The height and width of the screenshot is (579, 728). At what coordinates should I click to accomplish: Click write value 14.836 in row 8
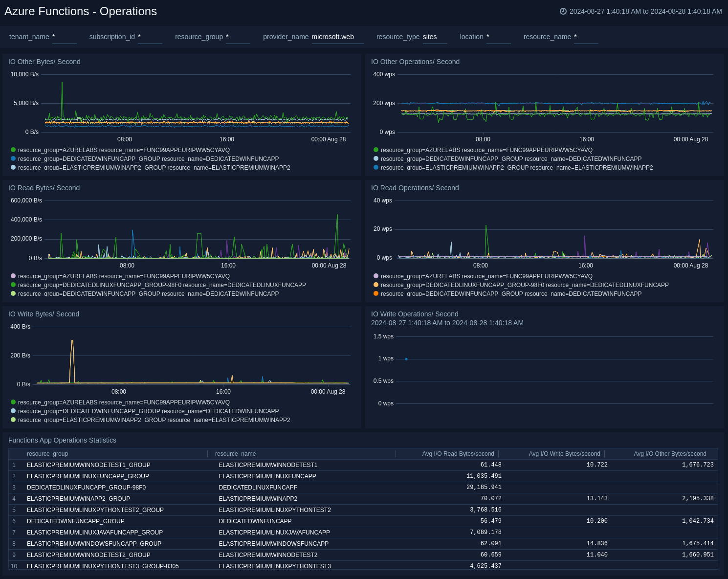597,544
